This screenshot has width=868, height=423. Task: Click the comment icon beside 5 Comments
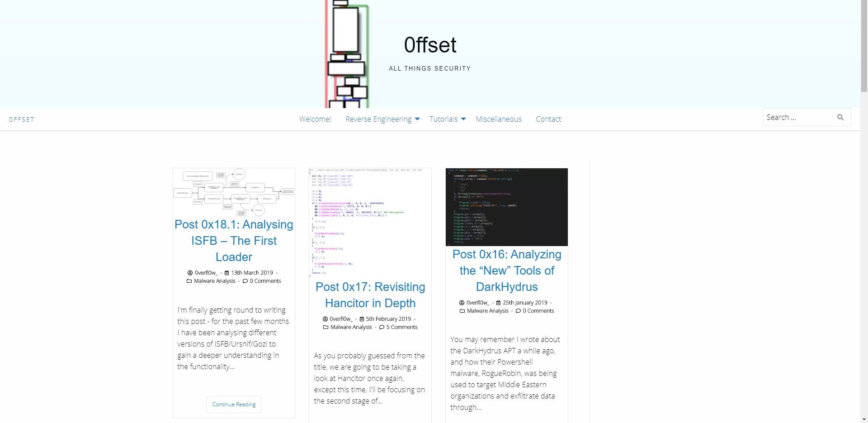[x=382, y=327]
